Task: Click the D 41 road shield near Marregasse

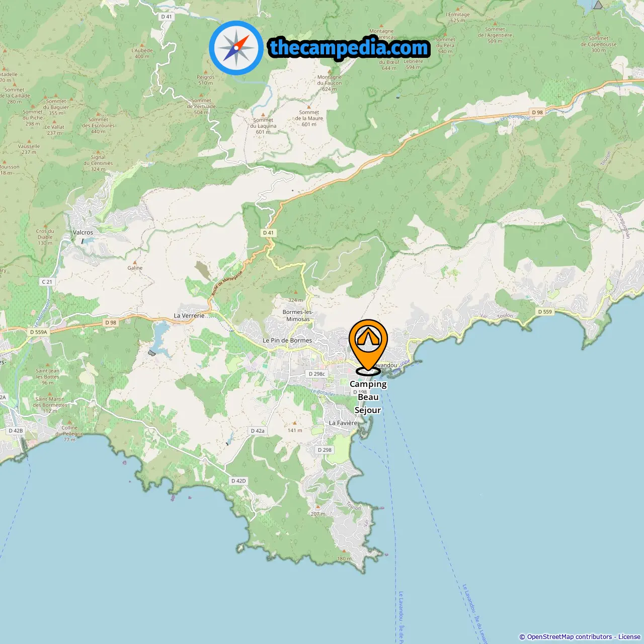Action: [x=268, y=233]
